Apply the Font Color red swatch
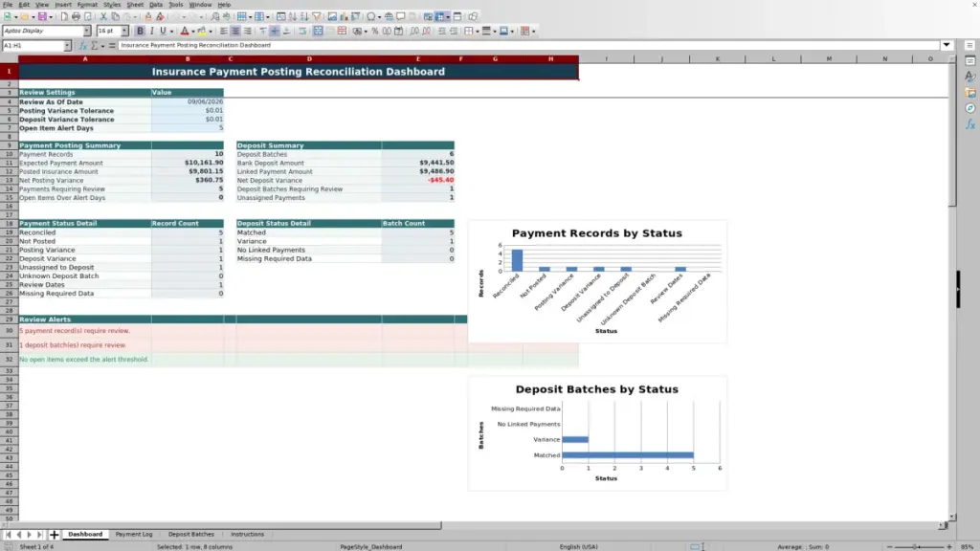The width and height of the screenshot is (980, 551). pyautogui.click(x=185, y=32)
